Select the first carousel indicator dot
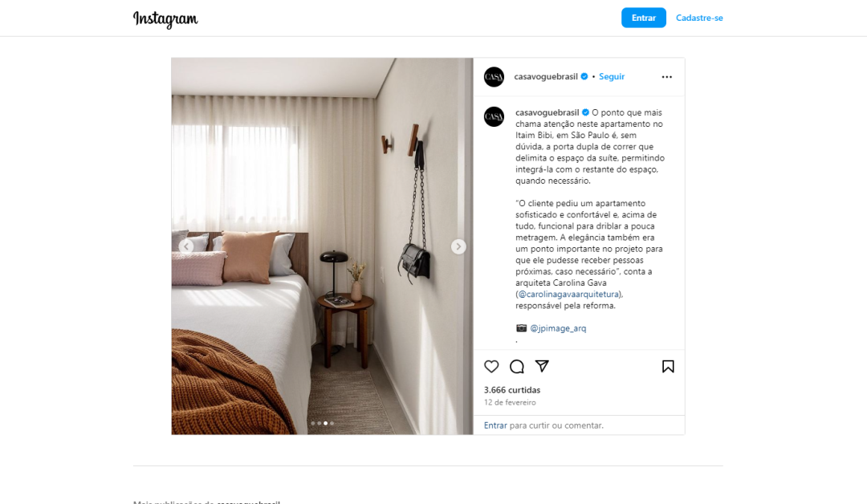The height and width of the screenshot is (504, 867). pos(313,423)
